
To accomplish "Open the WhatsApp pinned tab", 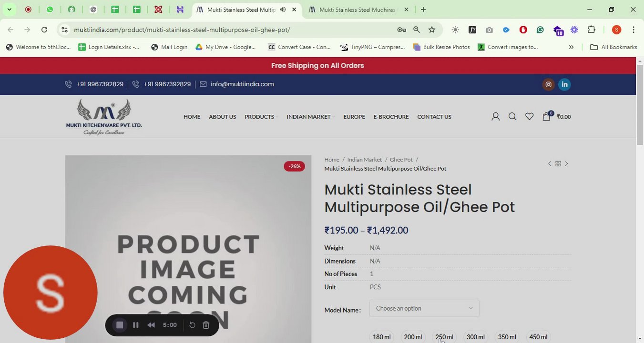I will point(50,10).
